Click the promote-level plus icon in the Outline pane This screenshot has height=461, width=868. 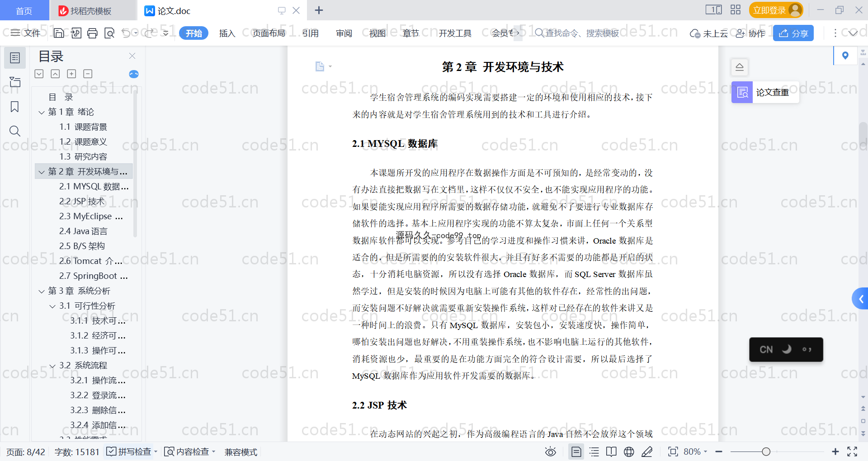[71, 74]
